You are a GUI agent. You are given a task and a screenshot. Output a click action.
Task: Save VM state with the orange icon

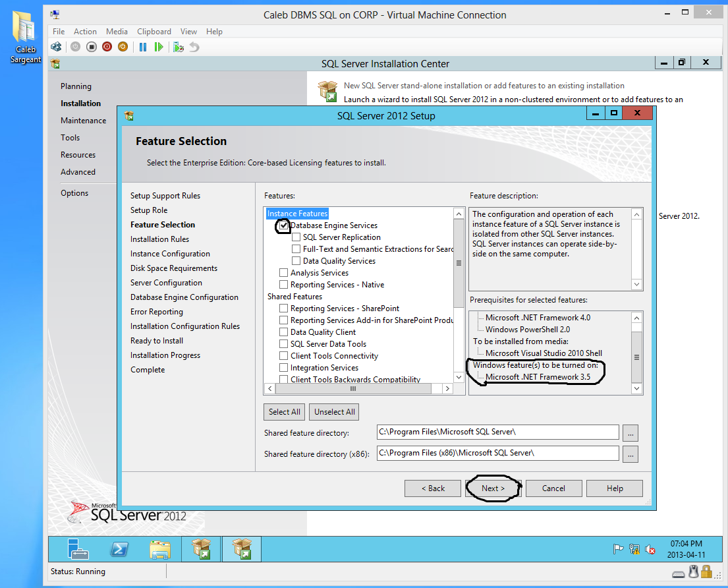(x=123, y=47)
